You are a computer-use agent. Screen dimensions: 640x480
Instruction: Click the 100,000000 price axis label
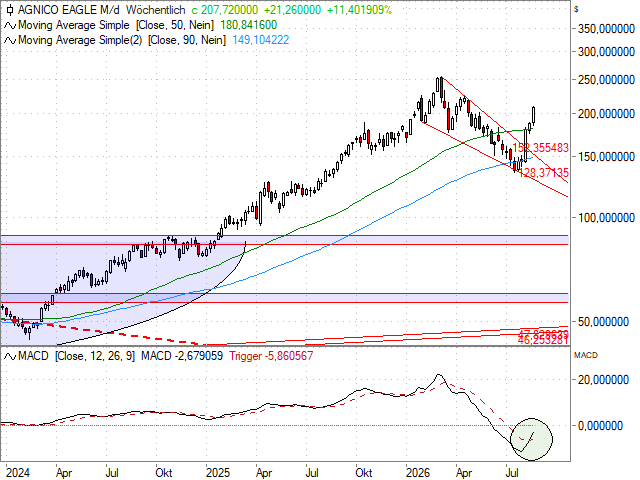tap(606, 218)
